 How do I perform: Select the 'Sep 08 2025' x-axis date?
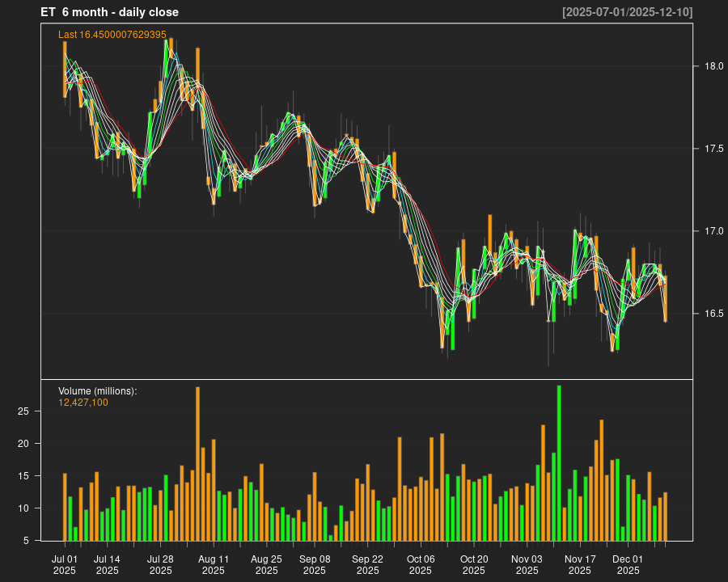tap(315, 564)
